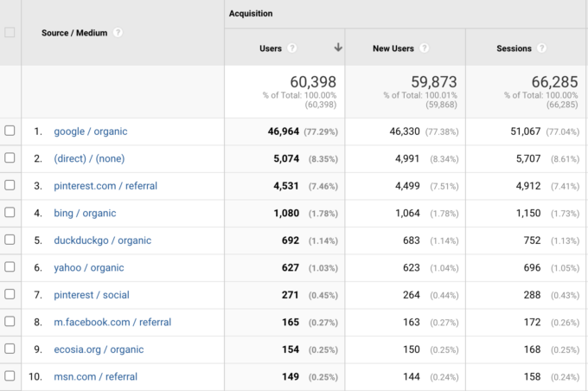Image resolution: width=588 pixels, height=391 pixels.
Task: Select google organic new users 46,330
Action: pos(405,131)
